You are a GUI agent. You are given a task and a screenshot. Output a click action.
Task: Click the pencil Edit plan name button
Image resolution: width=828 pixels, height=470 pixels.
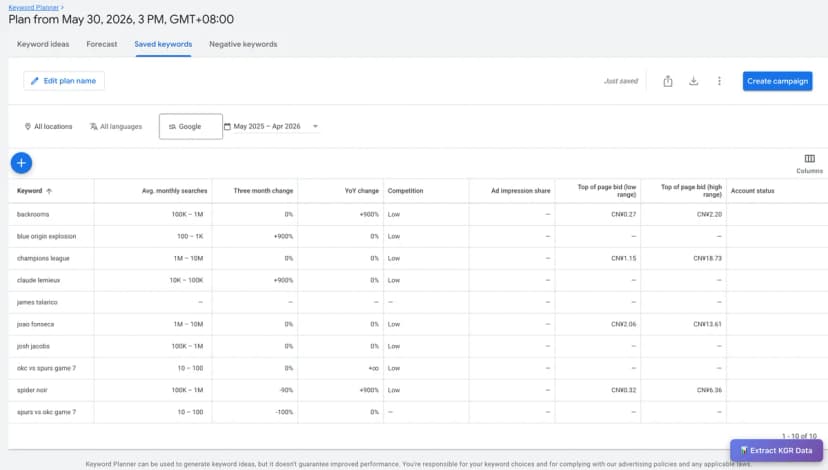pos(63,81)
